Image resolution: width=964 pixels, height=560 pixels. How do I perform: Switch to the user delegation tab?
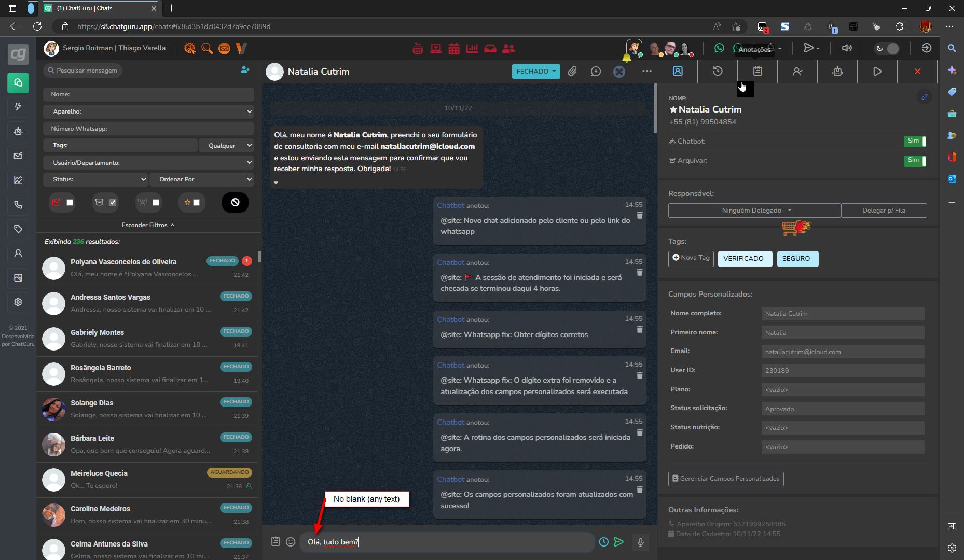[x=797, y=72]
